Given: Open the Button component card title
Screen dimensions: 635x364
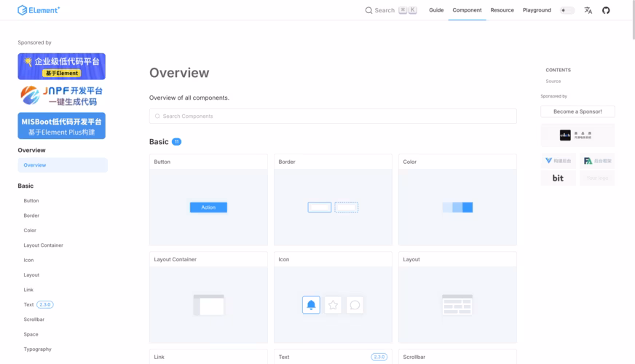Looking at the screenshot, I should point(162,162).
